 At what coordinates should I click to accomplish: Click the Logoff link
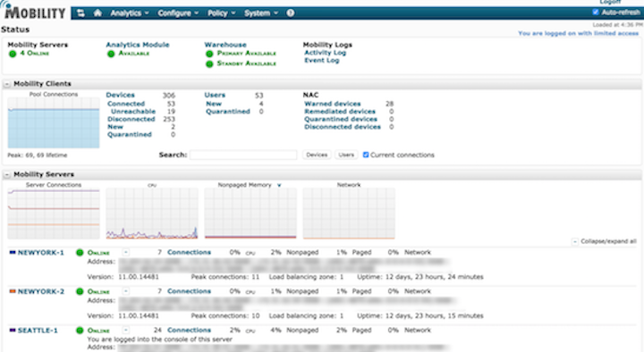point(610,2)
